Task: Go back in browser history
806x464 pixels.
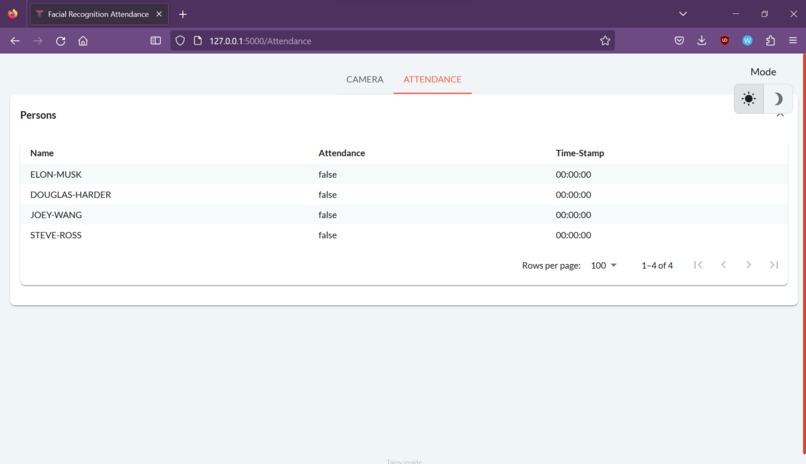Action: tap(15, 41)
